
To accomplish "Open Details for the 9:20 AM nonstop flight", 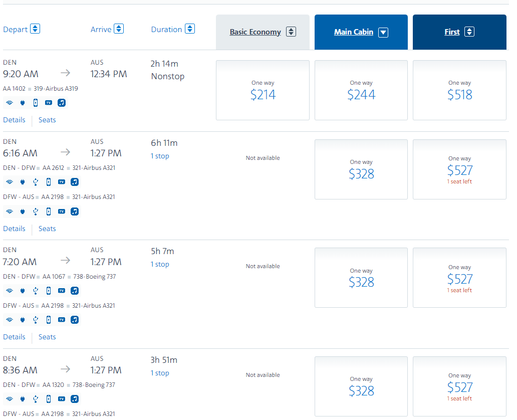I will point(14,120).
